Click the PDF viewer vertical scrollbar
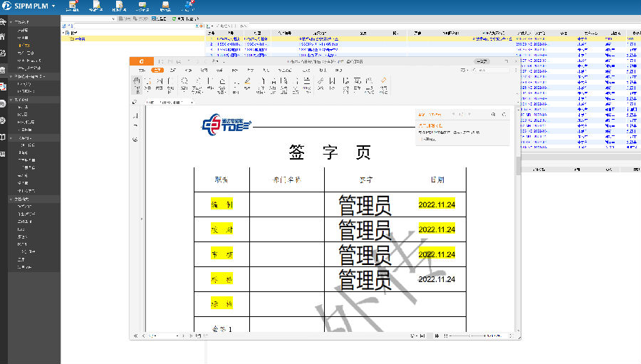This screenshot has width=641, height=364. tap(518, 165)
